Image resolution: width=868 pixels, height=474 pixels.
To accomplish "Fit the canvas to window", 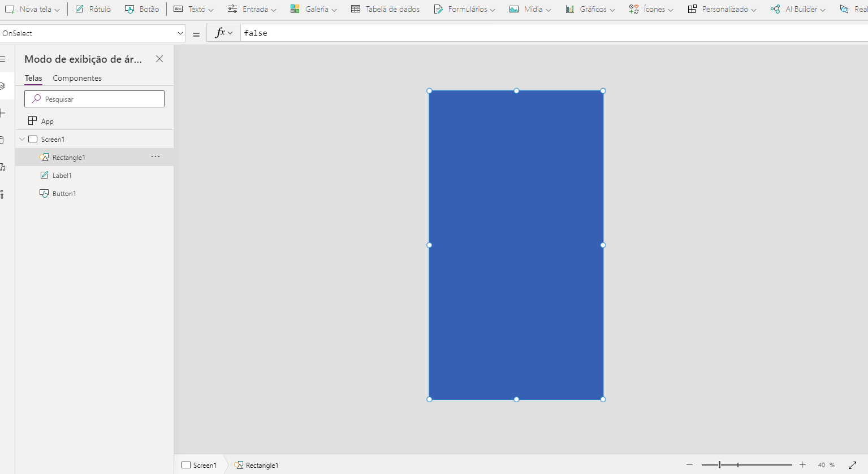I will pyautogui.click(x=853, y=465).
